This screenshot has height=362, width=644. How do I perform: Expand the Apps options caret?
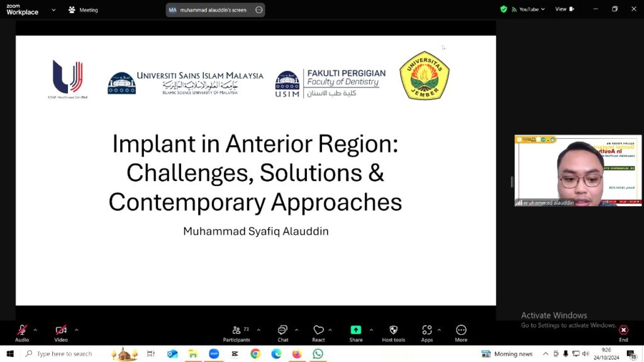pos(439,330)
